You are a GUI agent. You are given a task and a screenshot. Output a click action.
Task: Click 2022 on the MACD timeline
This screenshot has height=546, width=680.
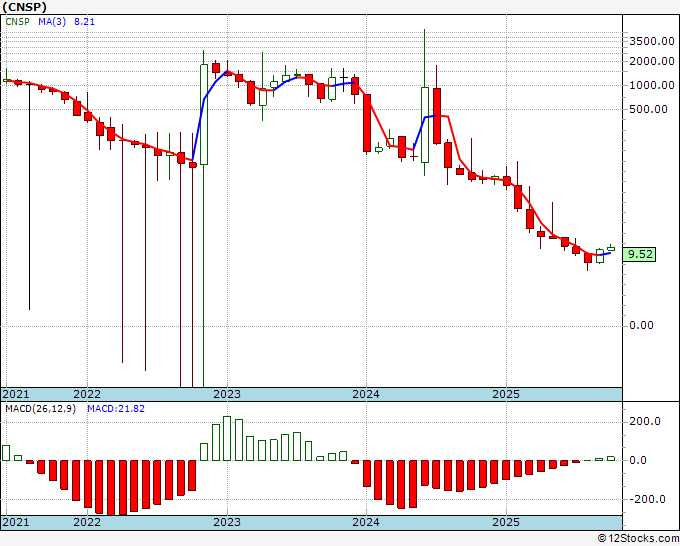[x=87, y=522]
